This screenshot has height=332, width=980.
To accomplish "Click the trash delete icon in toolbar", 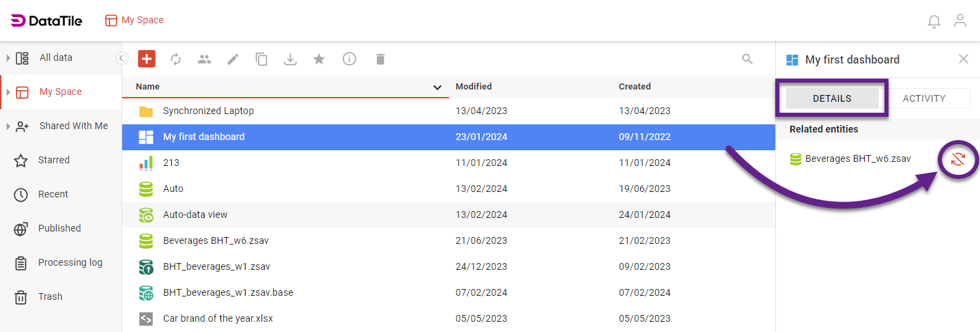I will [380, 59].
